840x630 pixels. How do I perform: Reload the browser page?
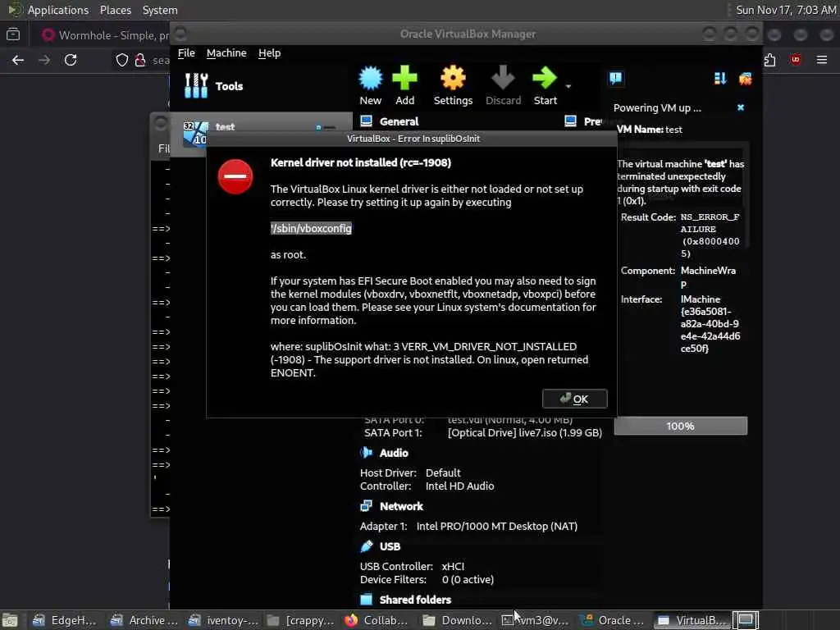click(71, 60)
